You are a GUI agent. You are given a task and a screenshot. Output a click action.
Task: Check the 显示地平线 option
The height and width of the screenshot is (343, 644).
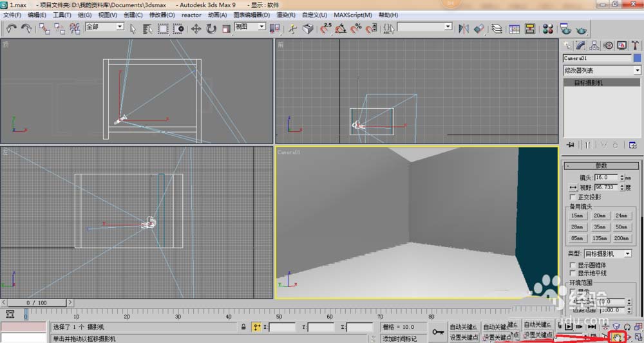573,273
